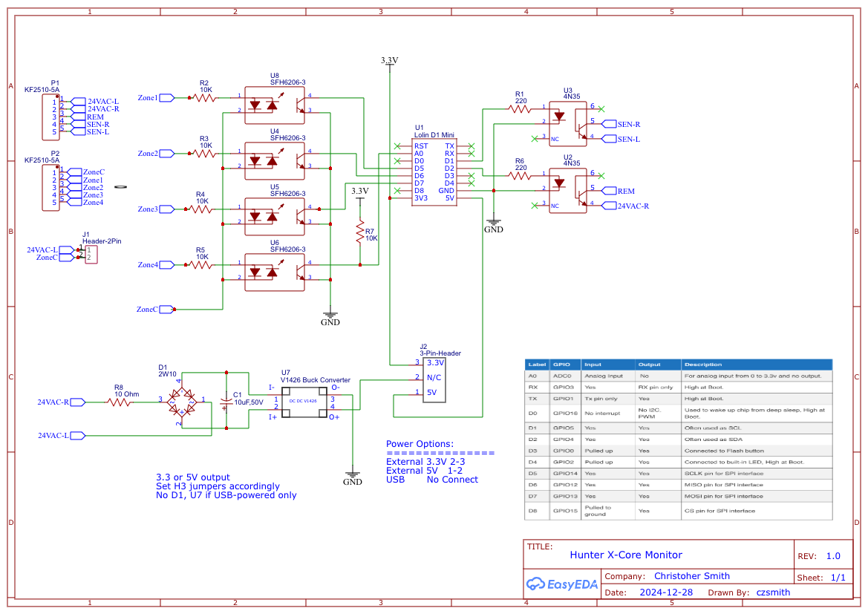
Task: Select the U6 SFH6206-3 optocoupler symbol
Action: pyautogui.click(x=275, y=272)
